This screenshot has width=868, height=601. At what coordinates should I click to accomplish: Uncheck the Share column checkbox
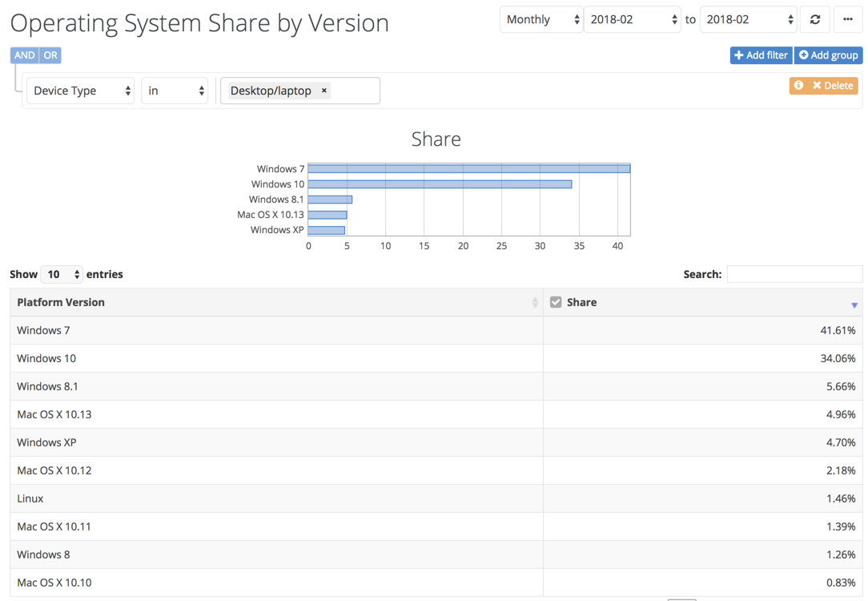[556, 302]
